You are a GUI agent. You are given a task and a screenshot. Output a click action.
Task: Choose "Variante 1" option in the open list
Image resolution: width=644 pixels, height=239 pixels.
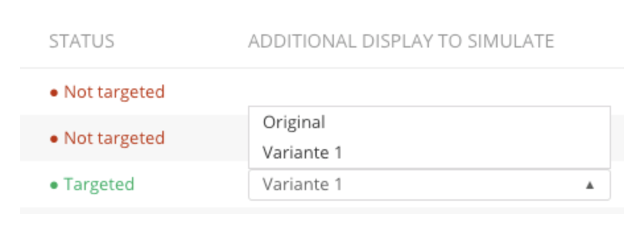429,153
